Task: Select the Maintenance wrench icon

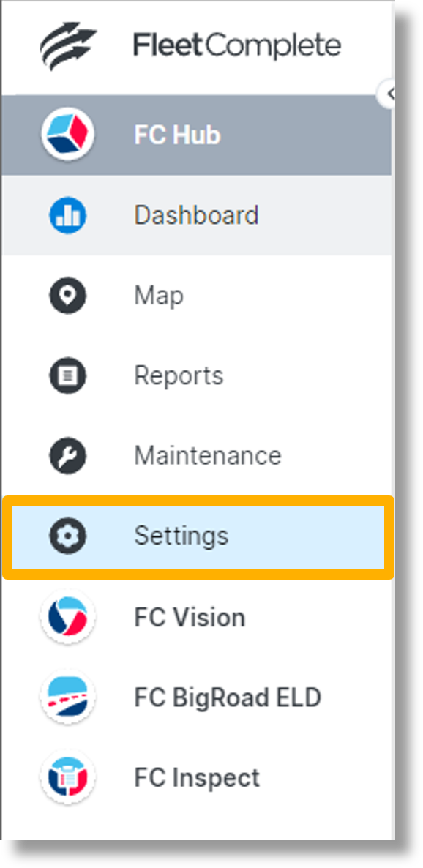Action: [x=67, y=455]
